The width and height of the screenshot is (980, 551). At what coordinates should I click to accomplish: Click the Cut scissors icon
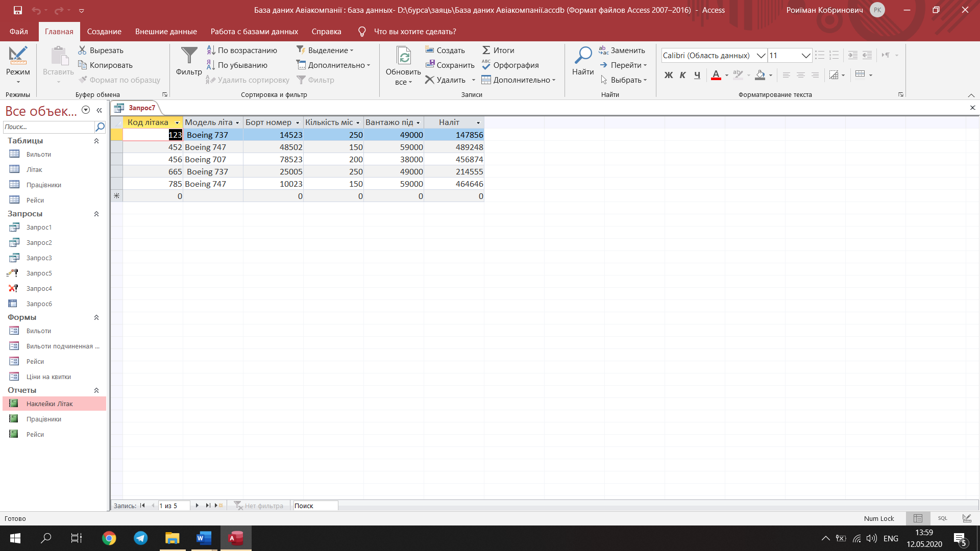click(x=82, y=50)
